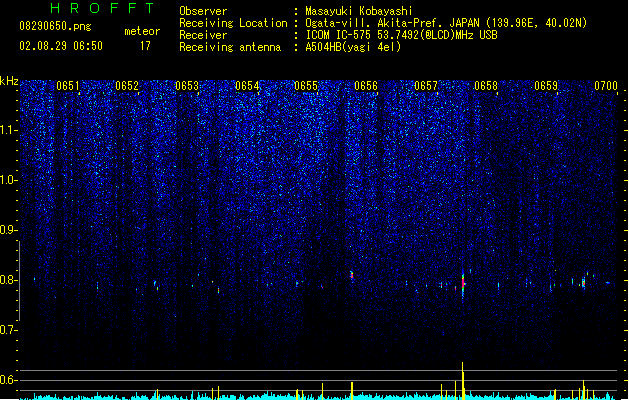Click the tallest yellow power spike
629x400 pixels.
[x=463, y=381]
